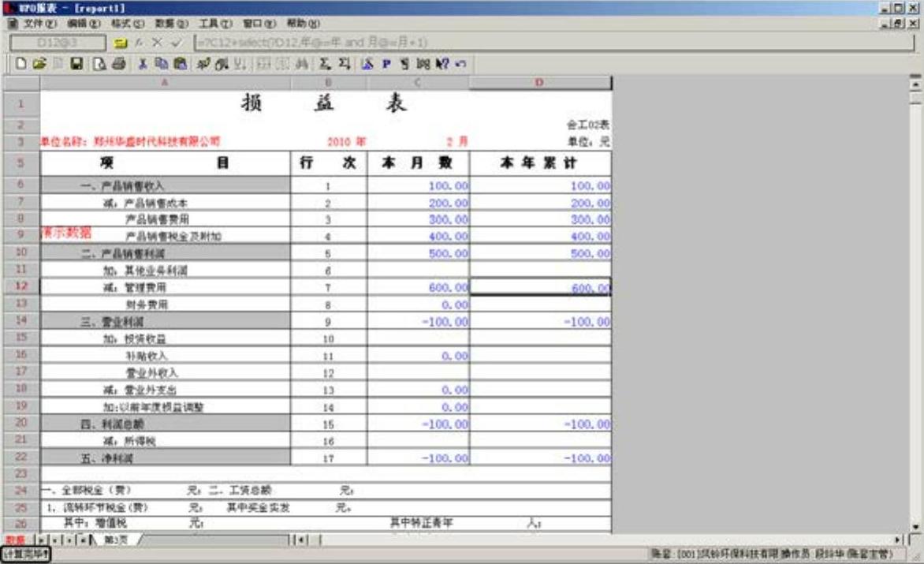
Task: Click the first-page navigation arrow at bottom
Action: pos(41,540)
